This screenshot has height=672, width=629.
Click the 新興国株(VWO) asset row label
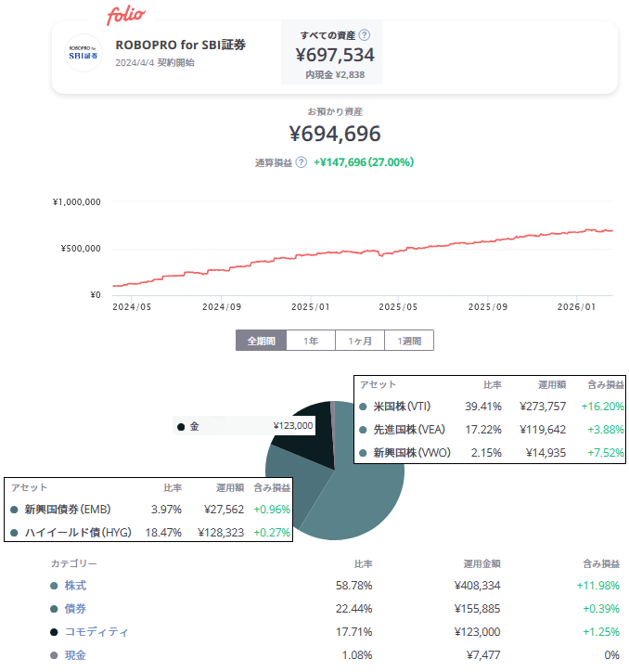(412, 453)
